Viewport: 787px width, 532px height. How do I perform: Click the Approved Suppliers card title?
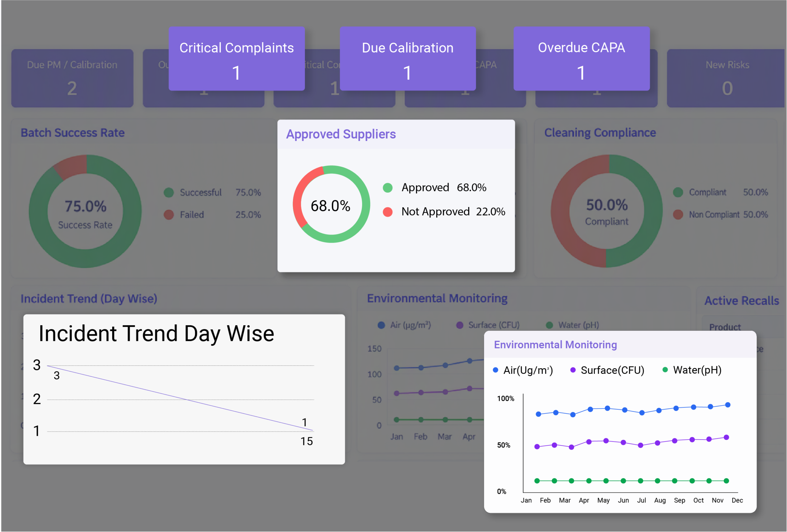pos(341,134)
